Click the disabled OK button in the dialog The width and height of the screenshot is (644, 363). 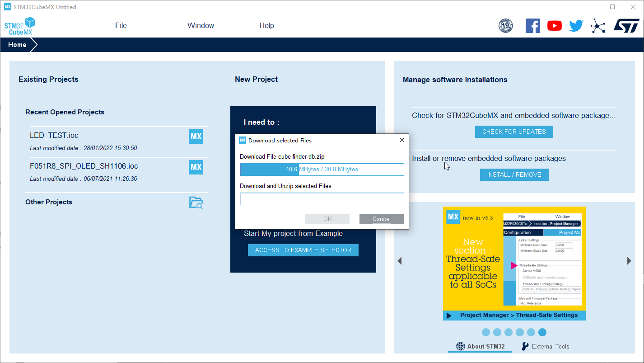click(327, 219)
